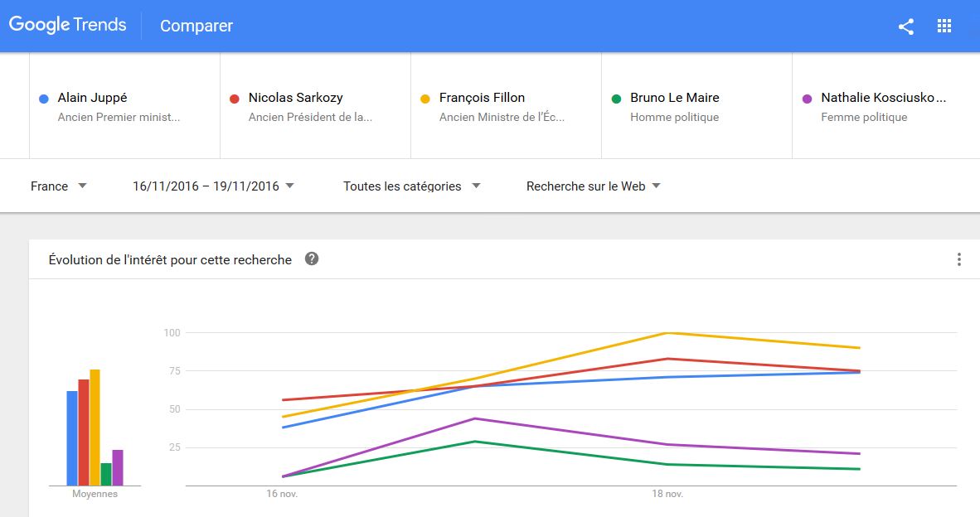Click the 25 value on the y-axis
The width and height of the screenshot is (980, 517).
point(174,447)
